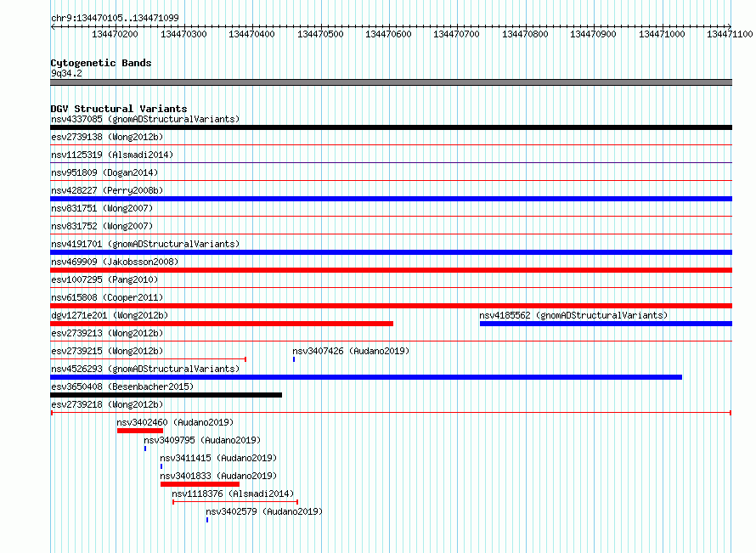Viewport: 756px width, 553px height.
Task: Click ruler coordinate 134471100
Action: point(730,34)
